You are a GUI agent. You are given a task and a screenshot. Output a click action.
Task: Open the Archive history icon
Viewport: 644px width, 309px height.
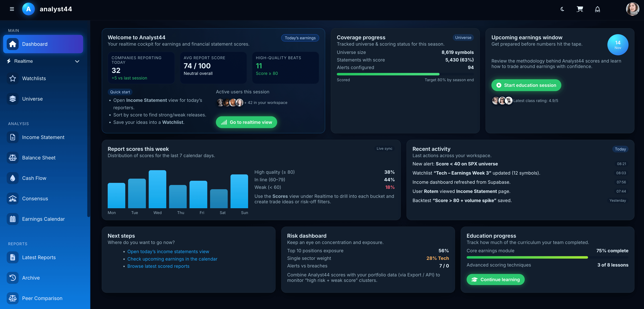point(12,278)
